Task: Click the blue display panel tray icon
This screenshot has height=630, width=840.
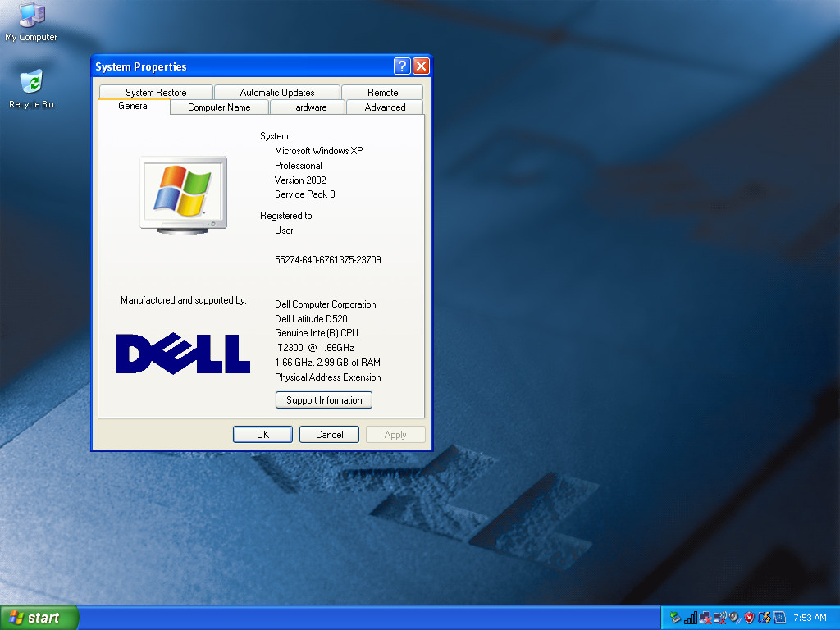Action: click(x=779, y=618)
